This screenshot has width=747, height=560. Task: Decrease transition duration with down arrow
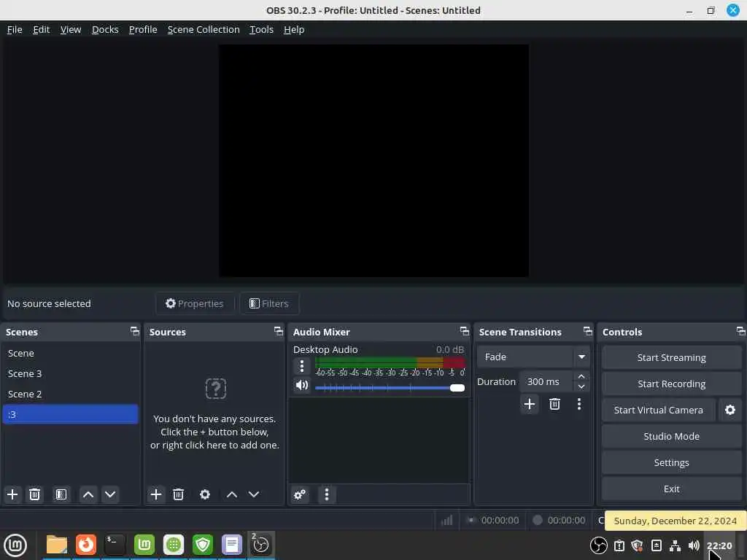pyautogui.click(x=581, y=386)
